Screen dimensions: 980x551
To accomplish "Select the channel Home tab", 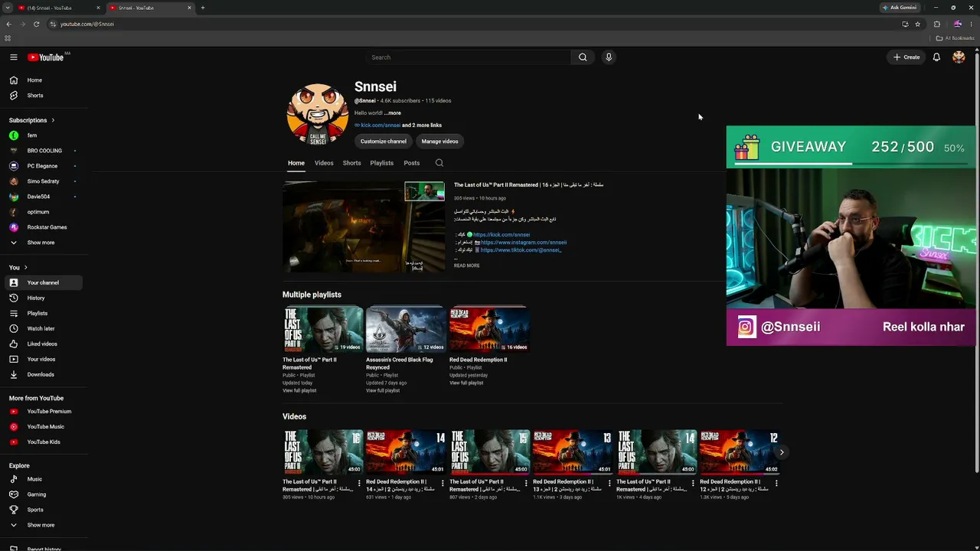I will pyautogui.click(x=296, y=163).
